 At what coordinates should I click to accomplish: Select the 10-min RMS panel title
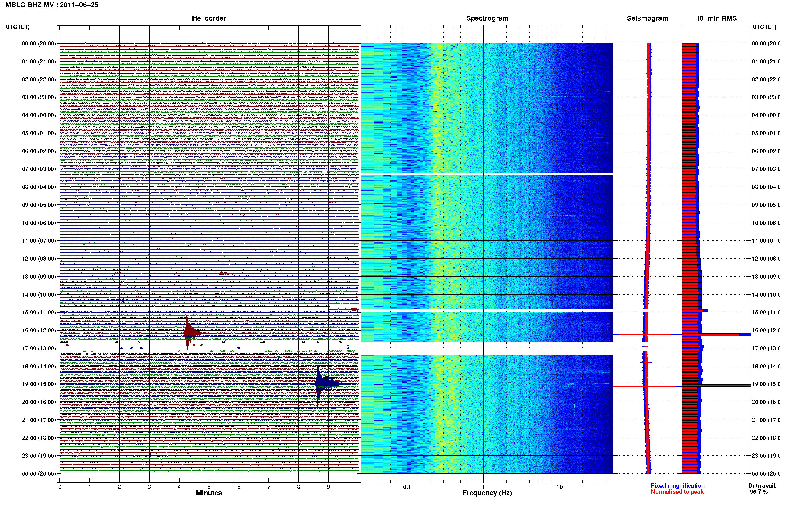tap(716, 18)
